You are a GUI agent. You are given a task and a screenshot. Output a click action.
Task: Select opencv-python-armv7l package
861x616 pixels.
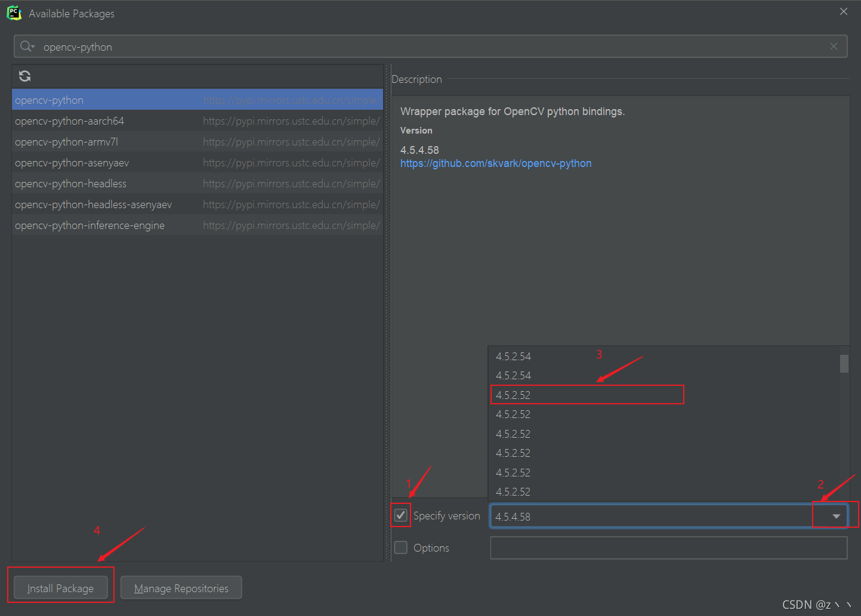197,142
